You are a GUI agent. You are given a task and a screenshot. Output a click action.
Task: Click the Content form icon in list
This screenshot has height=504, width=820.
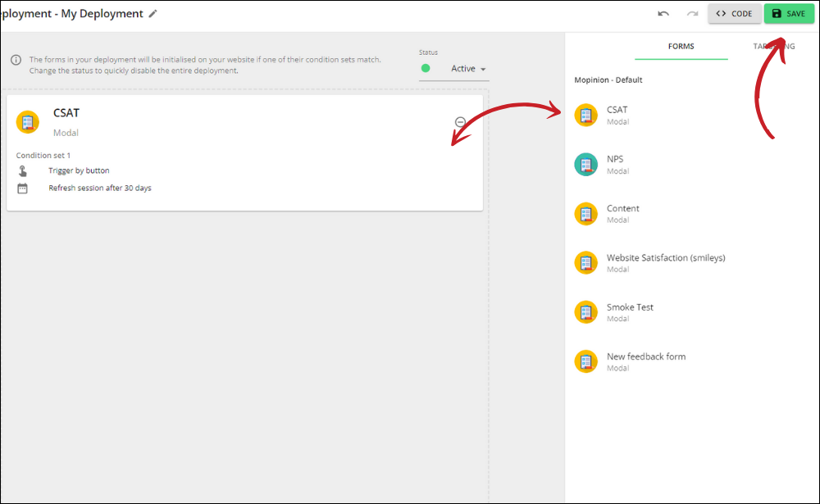coord(585,213)
